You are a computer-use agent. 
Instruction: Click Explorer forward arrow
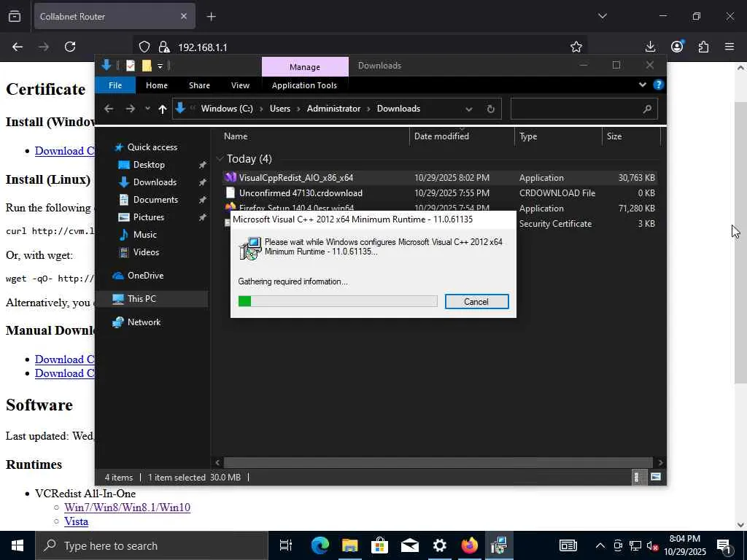coord(130,109)
